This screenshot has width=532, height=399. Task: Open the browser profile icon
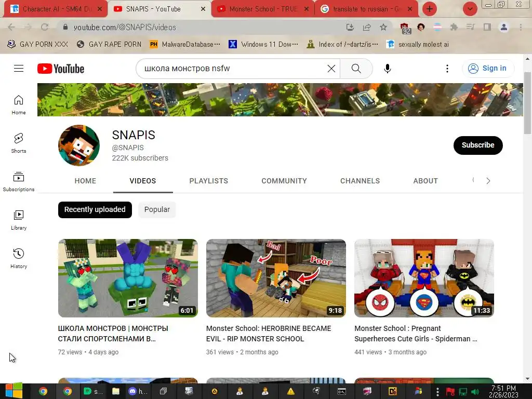click(x=504, y=27)
